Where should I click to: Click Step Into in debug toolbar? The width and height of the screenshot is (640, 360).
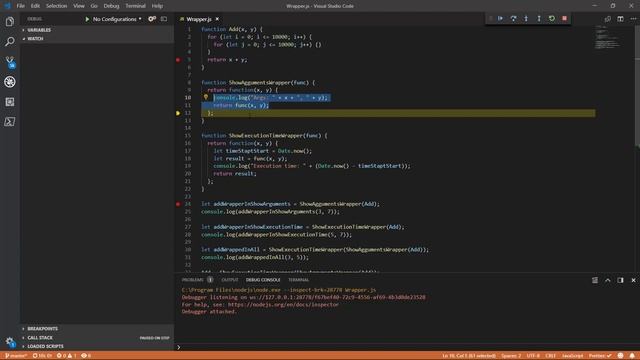pos(526,18)
